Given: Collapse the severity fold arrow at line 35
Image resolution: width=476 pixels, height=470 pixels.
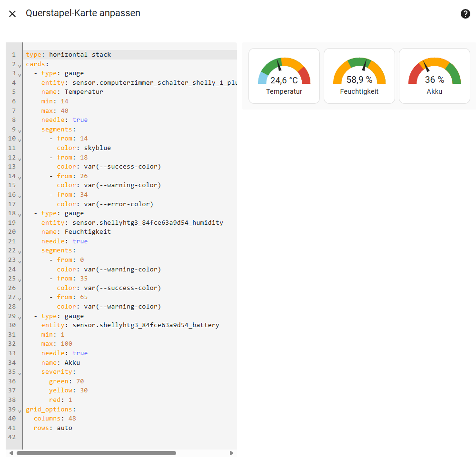Looking at the screenshot, I should (x=20, y=373).
